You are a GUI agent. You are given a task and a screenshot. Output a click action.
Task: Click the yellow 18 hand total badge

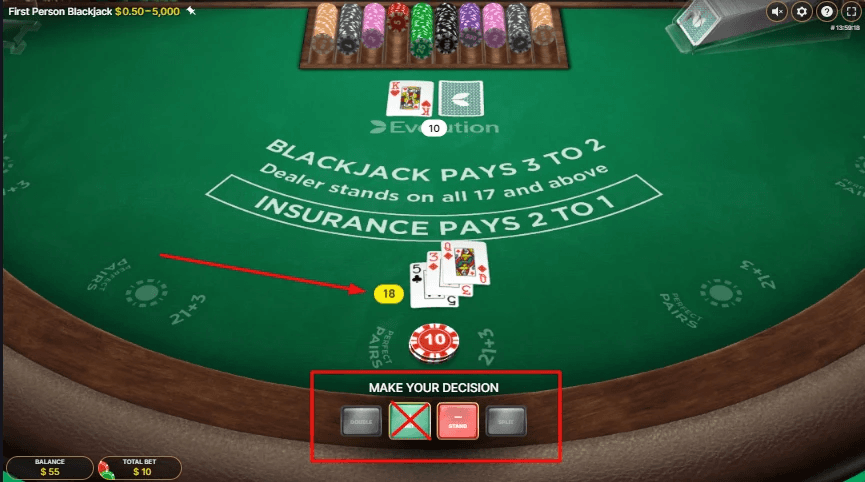coord(389,294)
